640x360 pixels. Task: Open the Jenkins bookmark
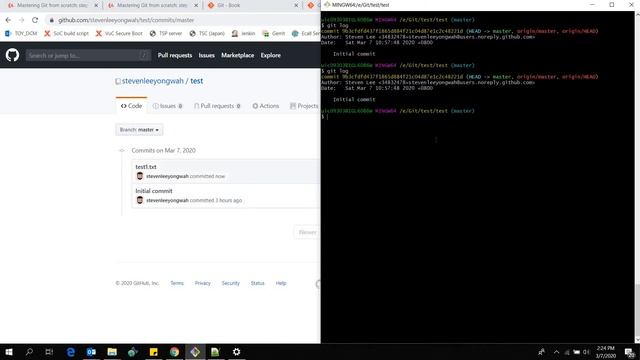[x=243, y=33]
